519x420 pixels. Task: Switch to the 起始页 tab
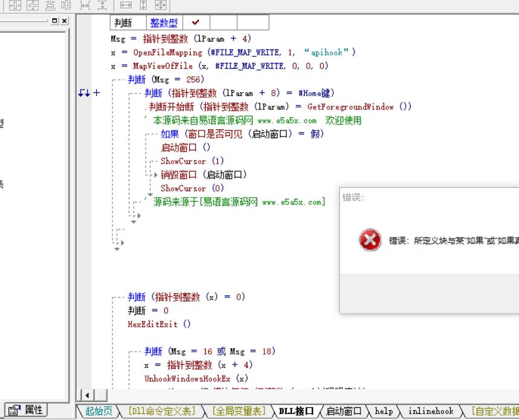pyautogui.click(x=99, y=411)
